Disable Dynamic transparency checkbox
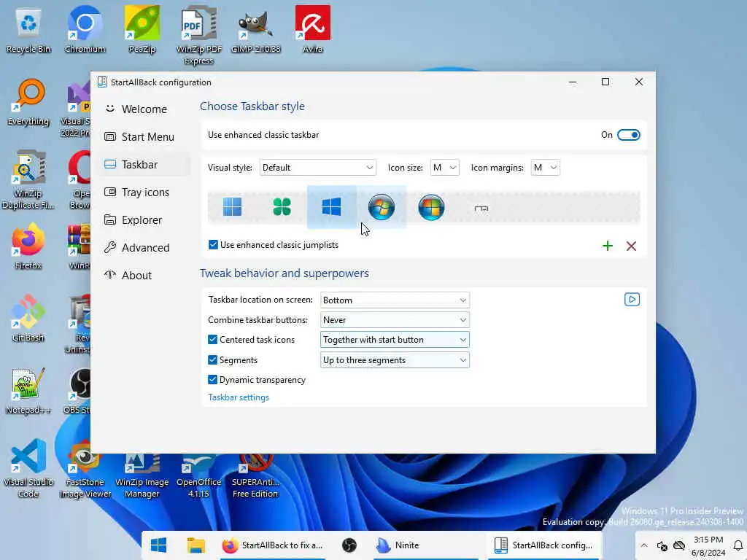Viewport: 747px width, 560px height. [212, 379]
